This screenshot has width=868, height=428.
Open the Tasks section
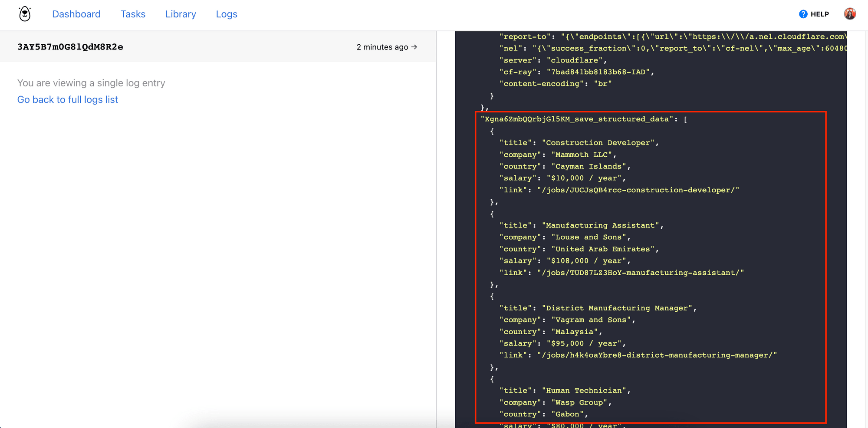click(133, 14)
